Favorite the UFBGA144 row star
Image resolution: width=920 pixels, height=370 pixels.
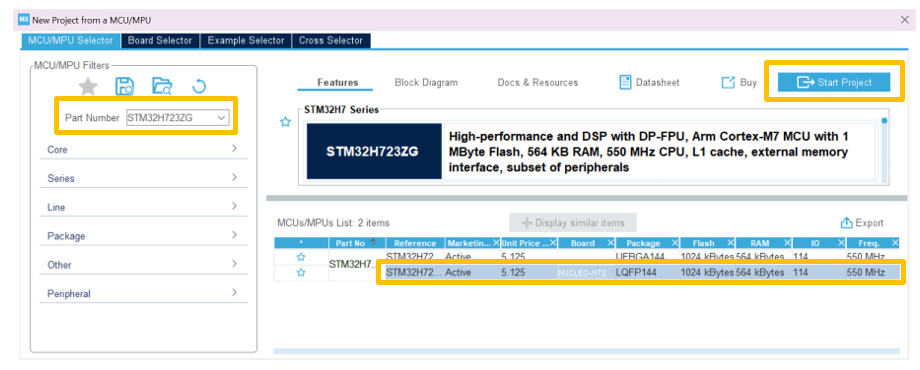pos(301,257)
